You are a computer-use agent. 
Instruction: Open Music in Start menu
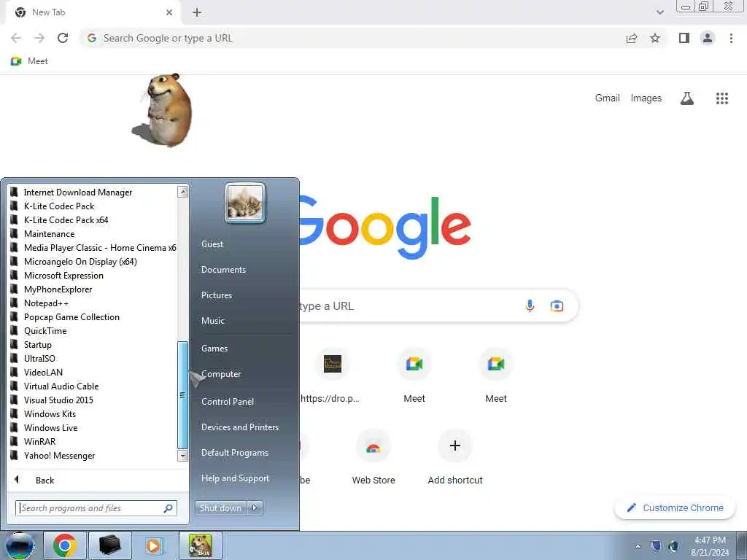(x=213, y=321)
